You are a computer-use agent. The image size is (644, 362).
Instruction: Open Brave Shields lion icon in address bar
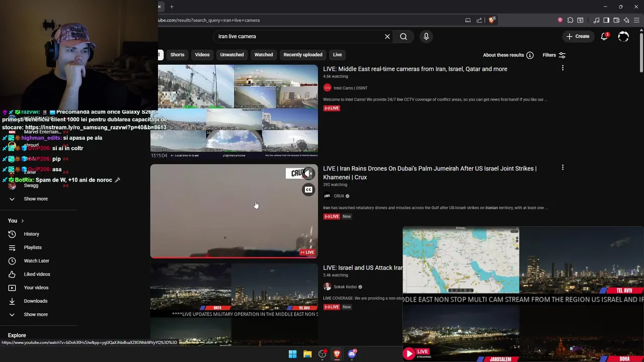point(492,20)
